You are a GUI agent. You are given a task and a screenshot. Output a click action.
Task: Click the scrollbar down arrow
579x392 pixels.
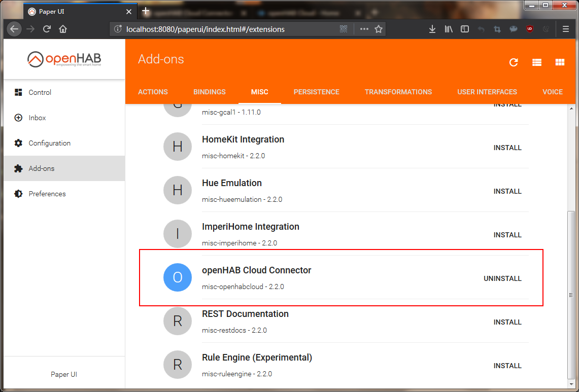[x=571, y=383]
